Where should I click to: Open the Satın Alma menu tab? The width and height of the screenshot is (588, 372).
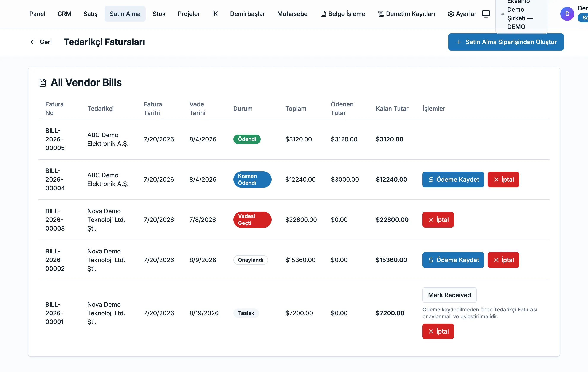[125, 14]
